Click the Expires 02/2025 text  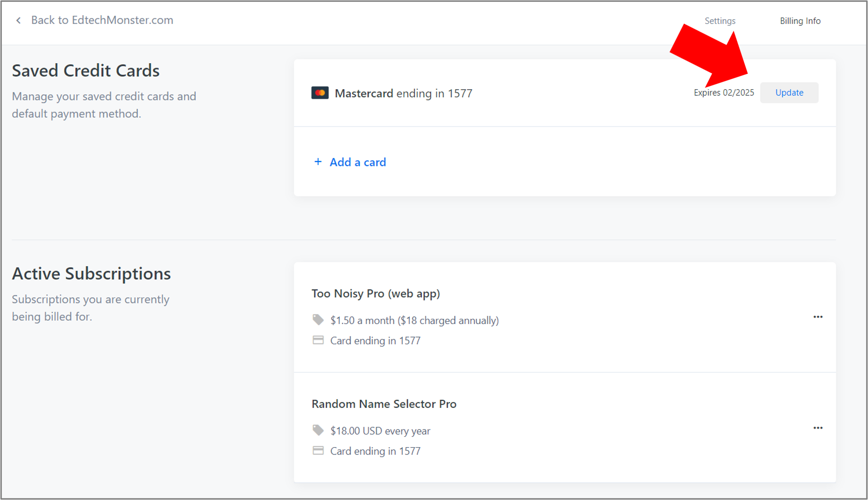click(x=724, y=93)
